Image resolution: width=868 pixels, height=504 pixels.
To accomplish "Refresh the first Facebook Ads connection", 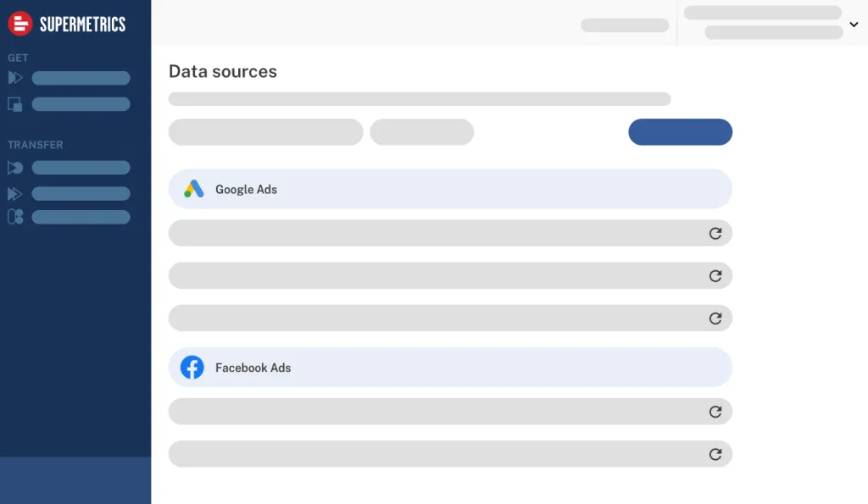I will pyautogui.click(x=715, y=411).
